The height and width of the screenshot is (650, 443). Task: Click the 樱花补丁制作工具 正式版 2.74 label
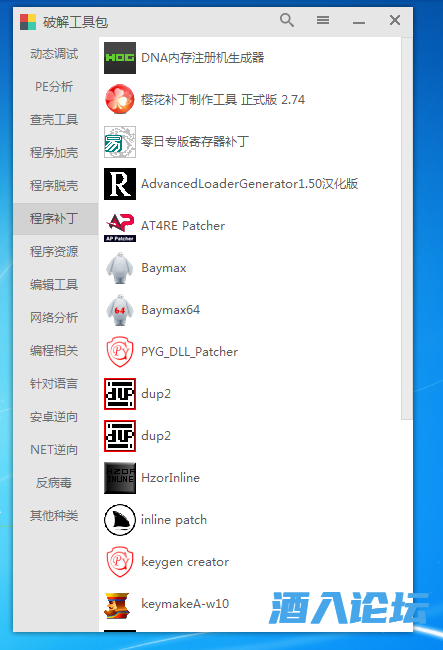pos(223,100)
